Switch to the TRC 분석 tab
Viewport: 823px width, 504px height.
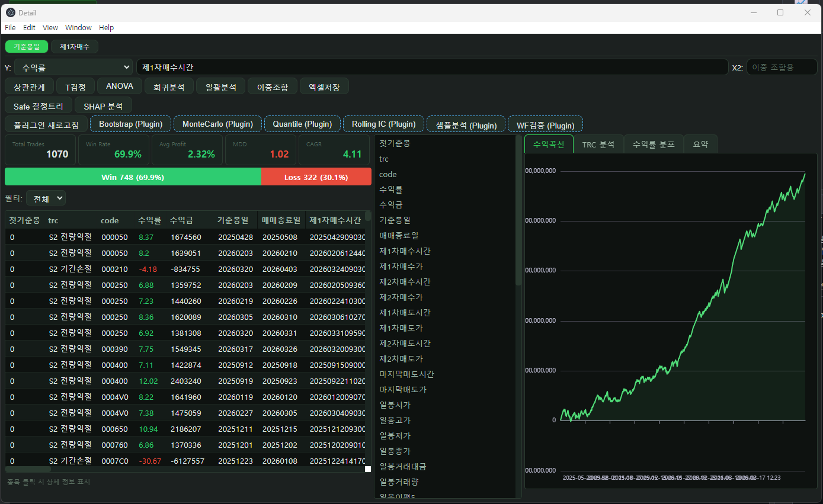598,144
